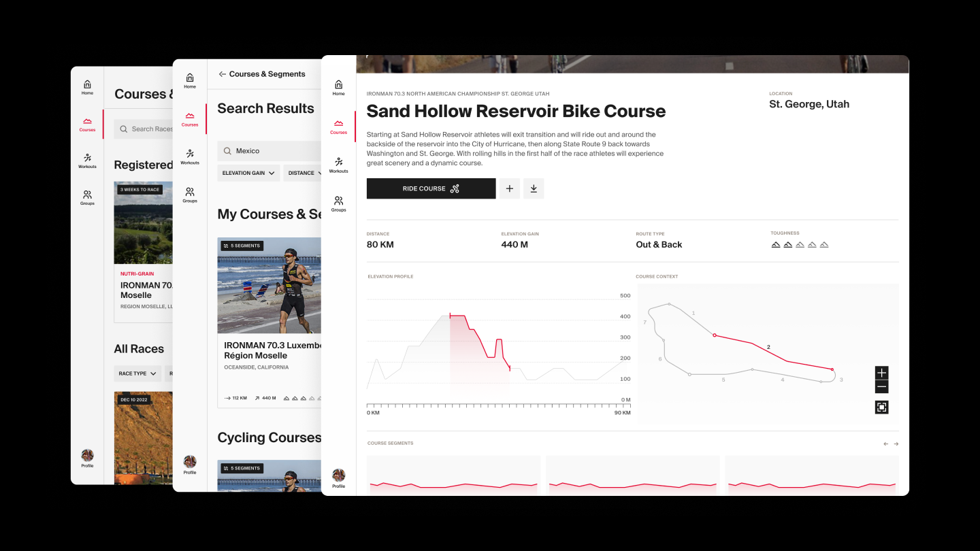Start the course with the Ride Course button
Viewport: 980px width, 551px height.
point(431,188)
